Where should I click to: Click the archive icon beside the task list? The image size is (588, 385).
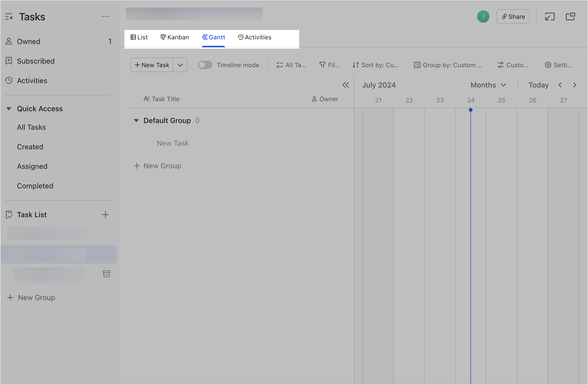point(107,274)
